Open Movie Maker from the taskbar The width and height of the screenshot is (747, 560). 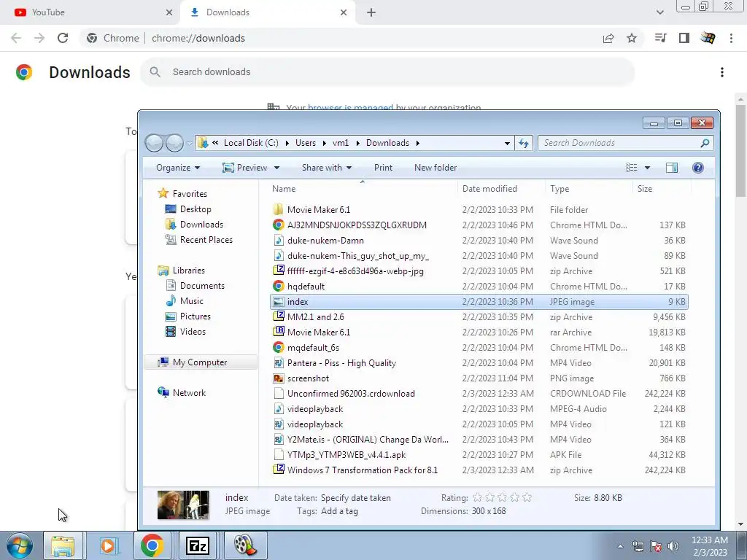pos(245,545)
